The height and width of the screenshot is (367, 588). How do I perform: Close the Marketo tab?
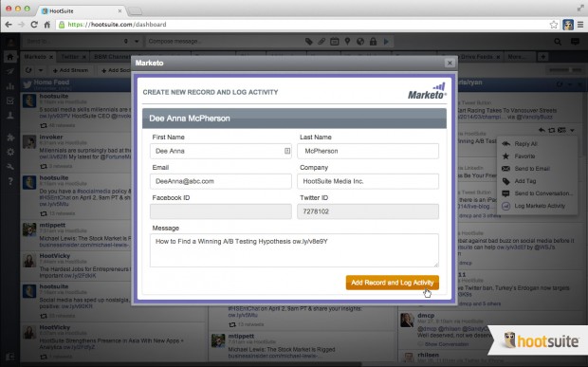(50, 57)
